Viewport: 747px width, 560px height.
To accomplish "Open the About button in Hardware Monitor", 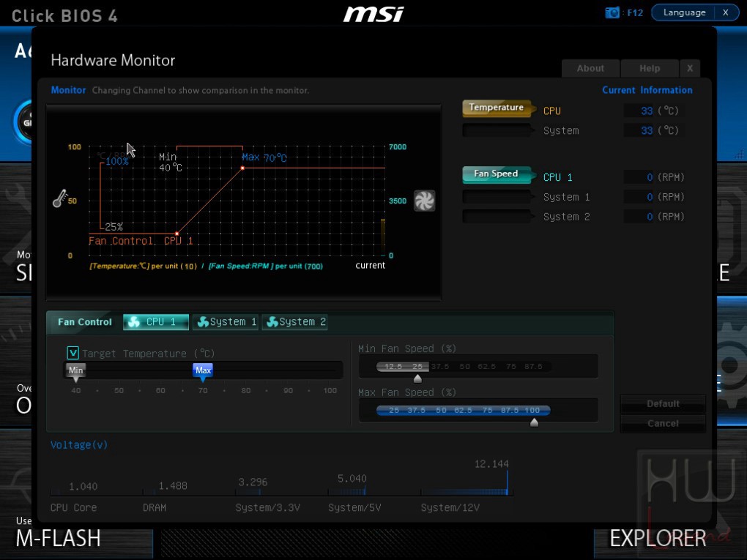I will coord(590,68).
